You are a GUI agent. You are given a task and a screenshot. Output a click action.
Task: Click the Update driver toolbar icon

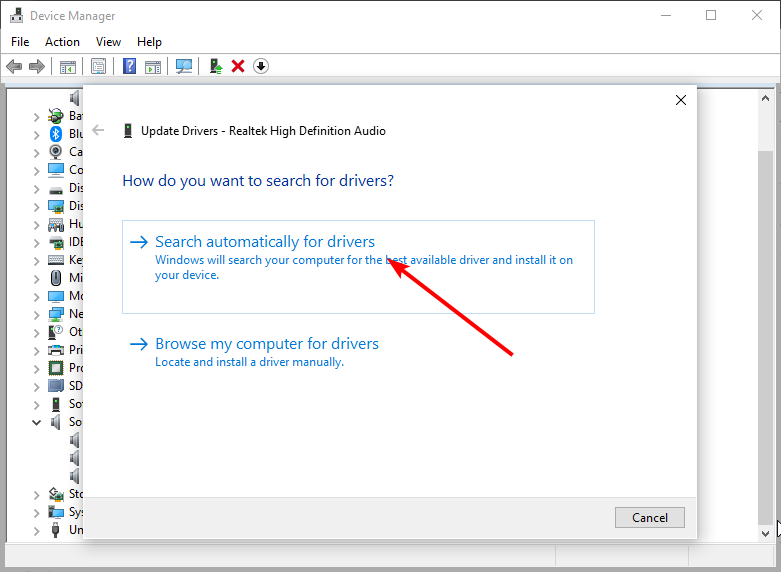(215, 66)
